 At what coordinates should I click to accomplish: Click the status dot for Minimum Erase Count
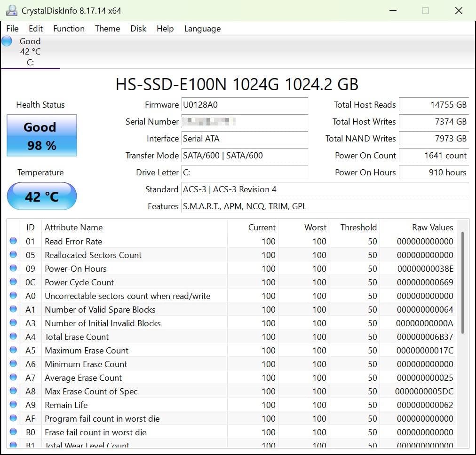point(13,364)
